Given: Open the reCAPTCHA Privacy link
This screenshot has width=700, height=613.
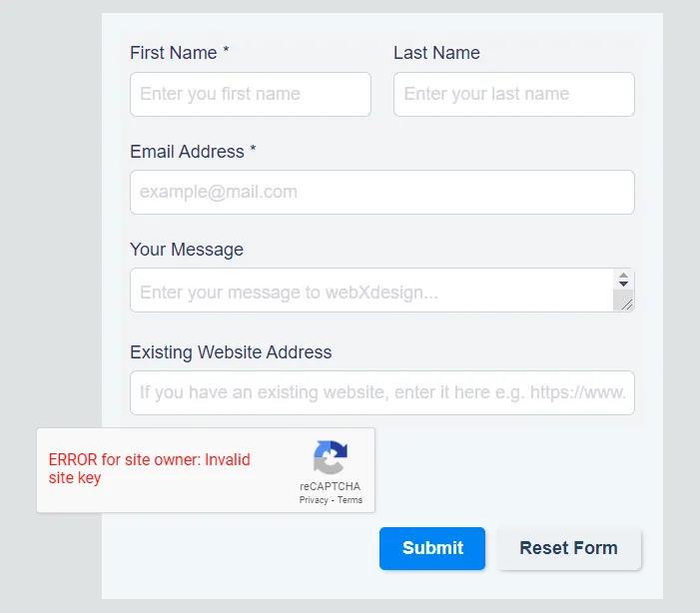Looking at the screenshot, I should 314,500.
